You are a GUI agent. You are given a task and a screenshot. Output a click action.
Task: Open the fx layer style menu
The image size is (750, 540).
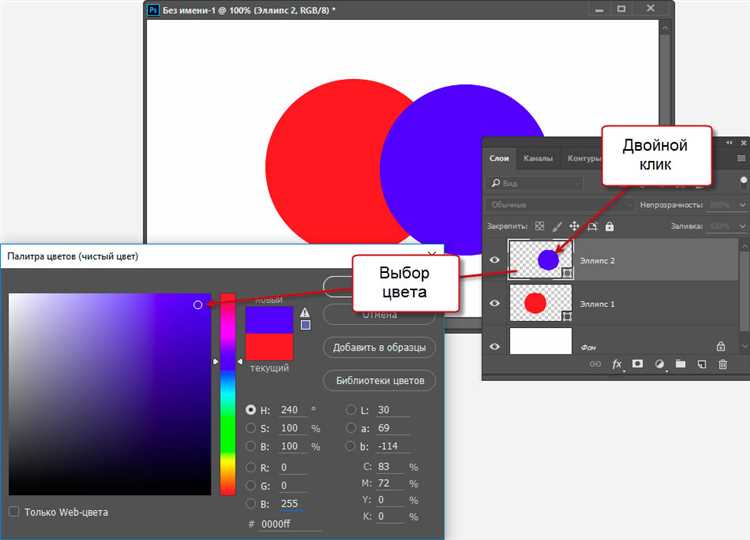(x=617, y=364)
